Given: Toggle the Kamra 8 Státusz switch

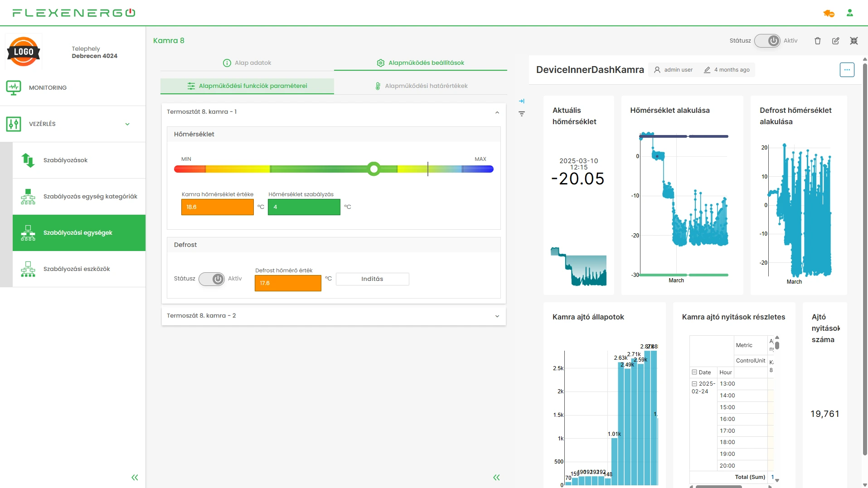Looking at the screenshot, I should [767, 41].
